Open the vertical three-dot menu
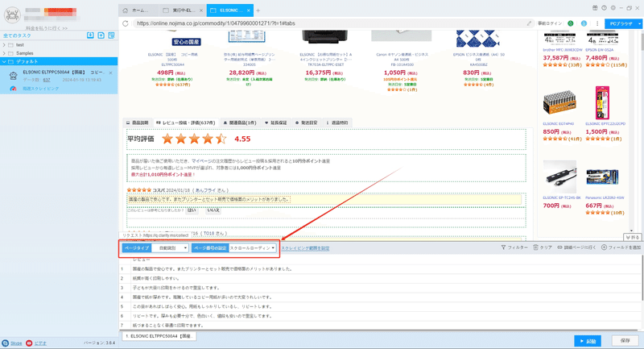This screenshot has height=349, width=644. [597, 23]
